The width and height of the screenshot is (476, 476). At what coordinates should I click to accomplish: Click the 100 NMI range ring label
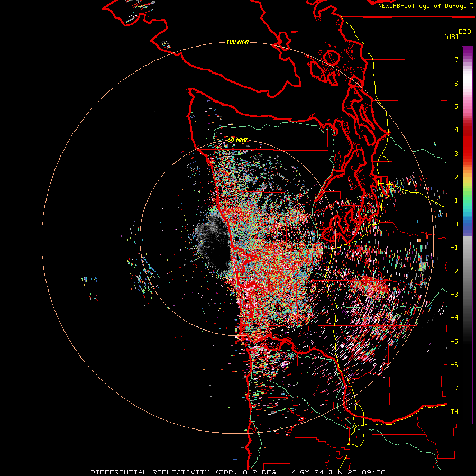[x=237, y=42]
